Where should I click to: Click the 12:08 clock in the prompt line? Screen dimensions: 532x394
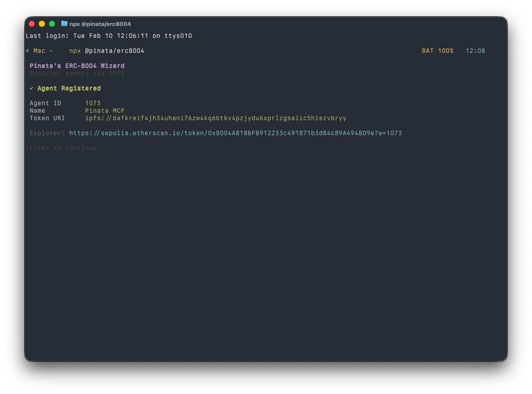(x=475, y=51)
